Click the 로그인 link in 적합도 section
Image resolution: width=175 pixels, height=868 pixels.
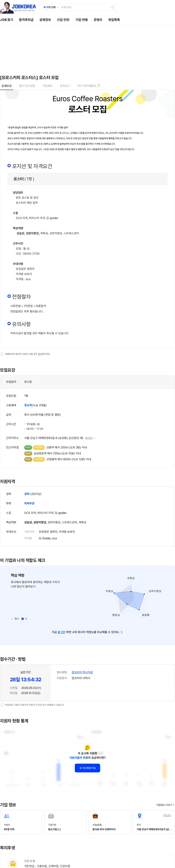(61, 632)
